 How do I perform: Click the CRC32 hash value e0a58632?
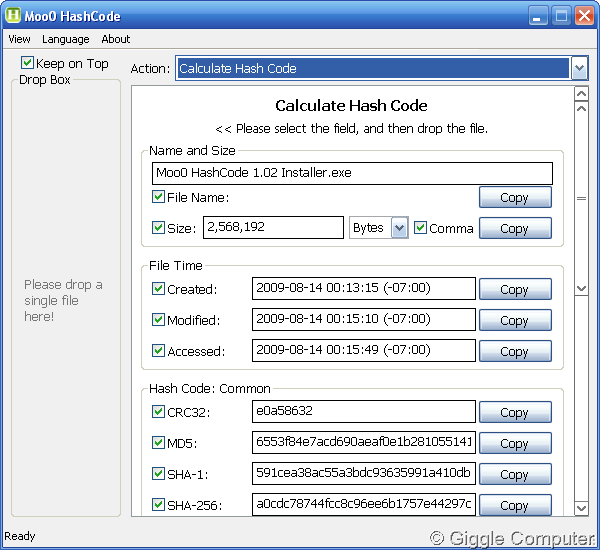364,412
